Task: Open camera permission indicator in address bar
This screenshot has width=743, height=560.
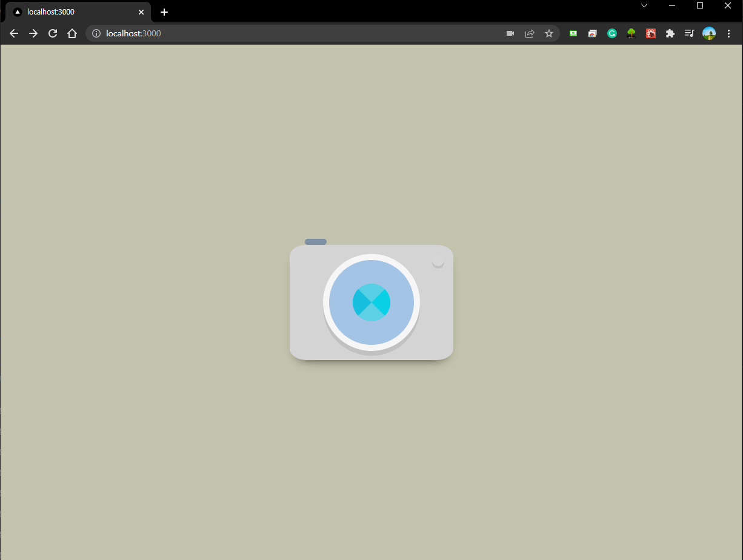Action: (510, 33)
